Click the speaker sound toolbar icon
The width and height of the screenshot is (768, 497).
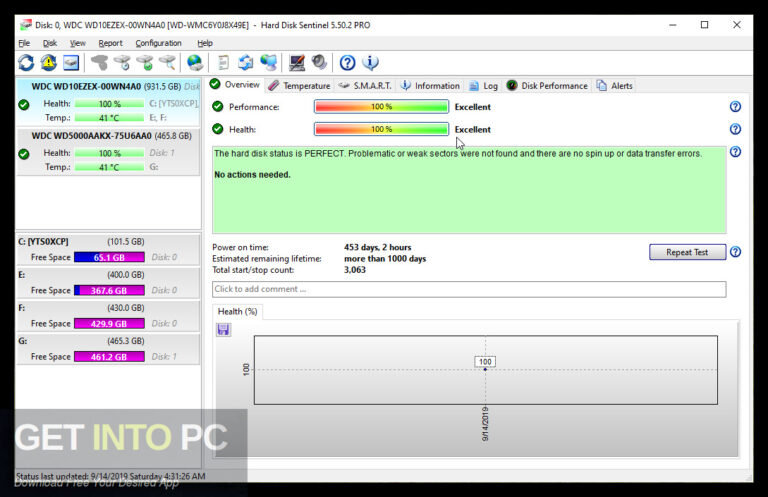[319, 63]
